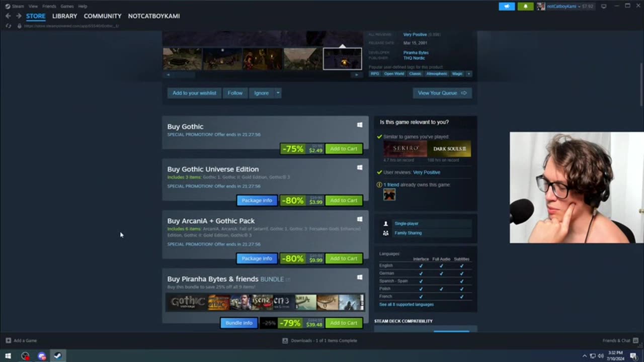Click the screenshot strip left arrow
This screenshot has height=362, width=644.
168,74
